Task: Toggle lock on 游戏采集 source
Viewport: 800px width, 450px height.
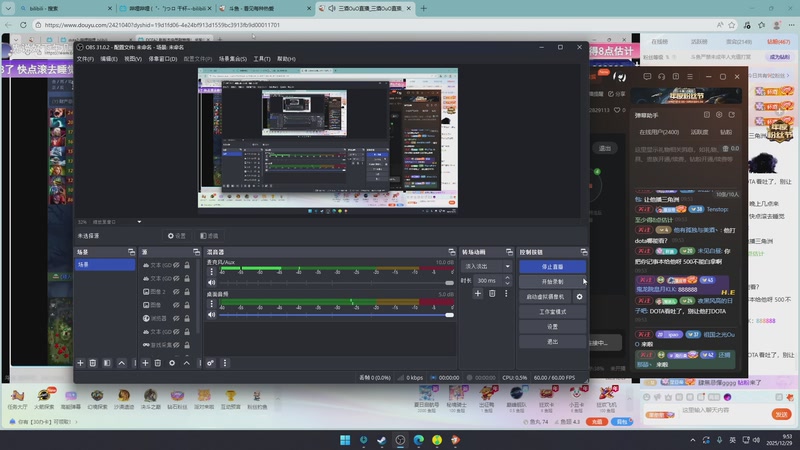Action: pyautogui.click(x=187, y=345)
